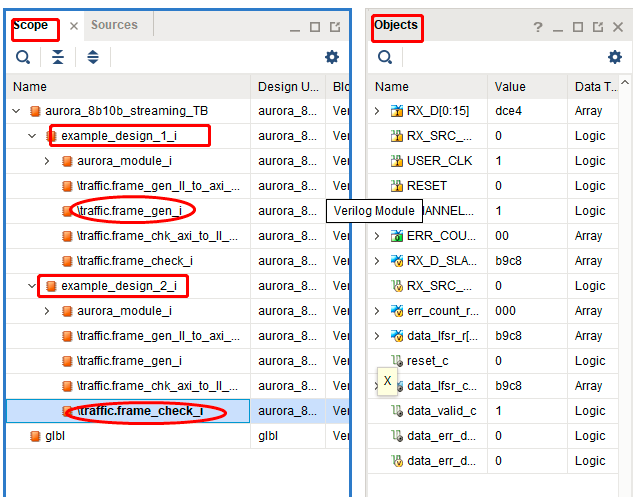Select \traffic.frame_check_i under example_design_1_i
The height and width of the screenshot is (497, 633).
click(135, 261)
